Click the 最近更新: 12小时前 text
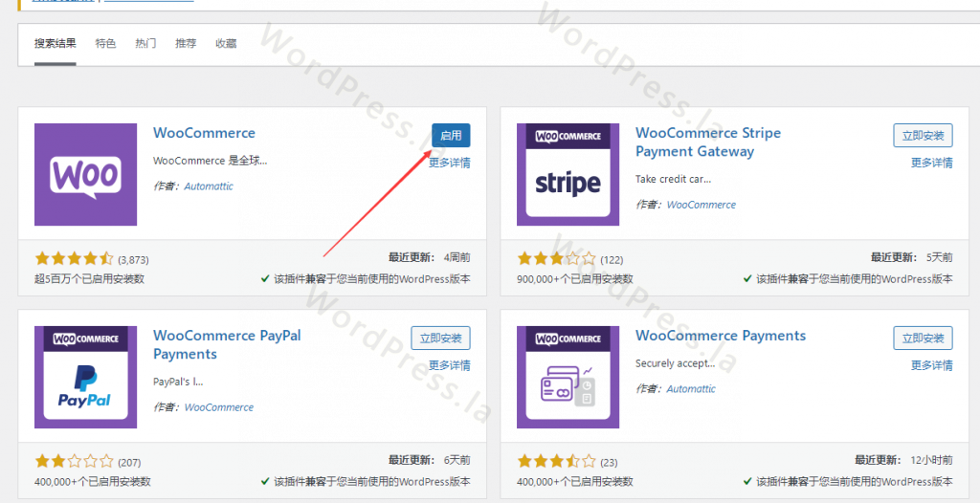Screen dimensions: 980x503 903,460
